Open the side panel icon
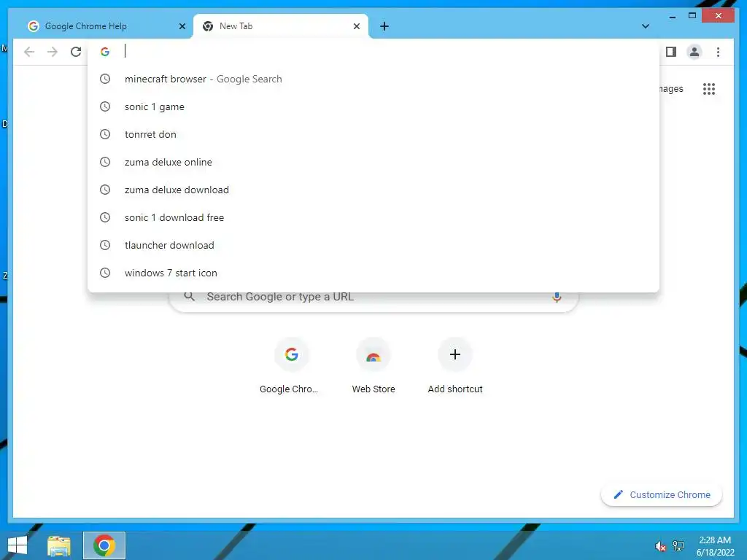This screenshot has width=747, height=560. (x=671, y=52)
